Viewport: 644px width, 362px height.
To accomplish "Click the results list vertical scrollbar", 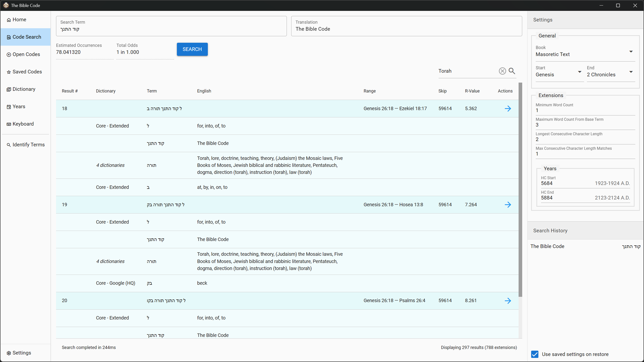I will click(x=520, y=189).
